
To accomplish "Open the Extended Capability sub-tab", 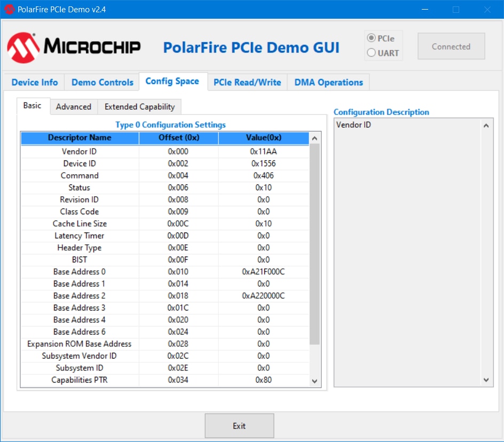I will (139, 106).
